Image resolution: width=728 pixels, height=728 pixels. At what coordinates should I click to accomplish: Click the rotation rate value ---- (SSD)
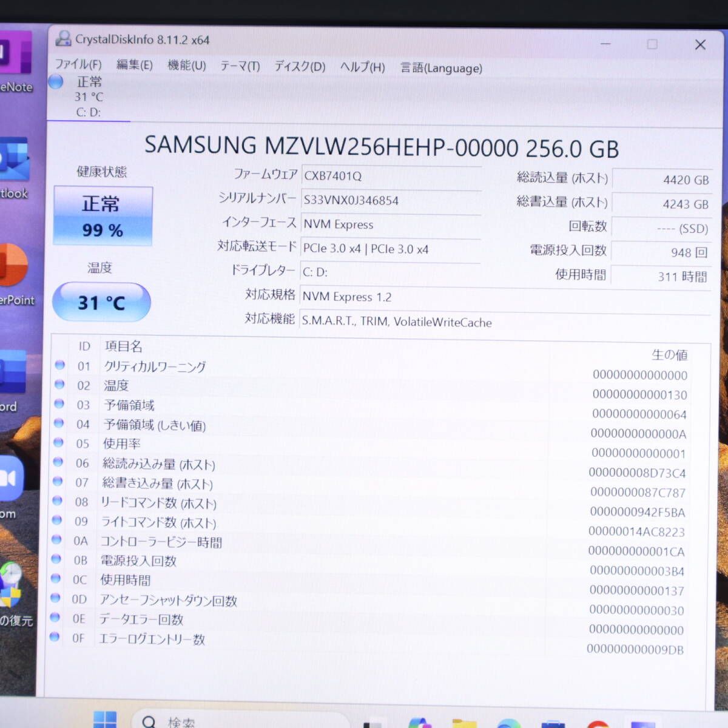pyautogui.click(x=662, y=228)
